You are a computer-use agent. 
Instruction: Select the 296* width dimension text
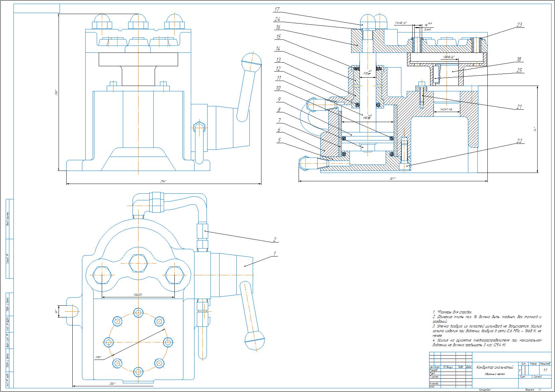163,182
